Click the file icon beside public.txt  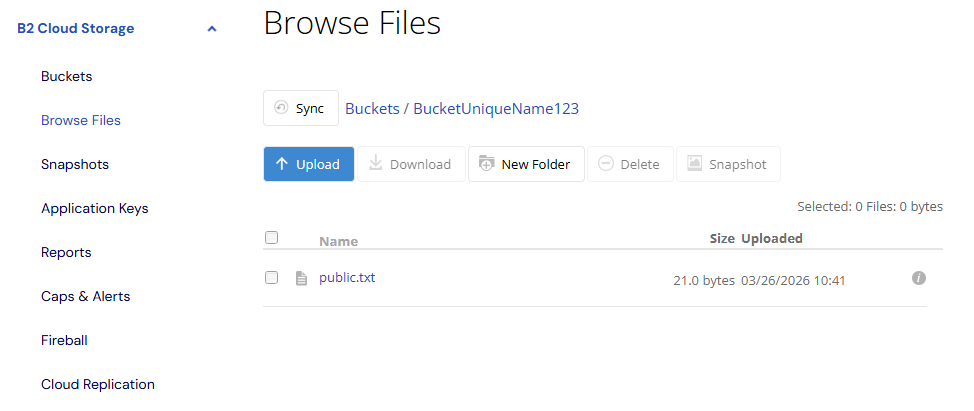point(300,278)
